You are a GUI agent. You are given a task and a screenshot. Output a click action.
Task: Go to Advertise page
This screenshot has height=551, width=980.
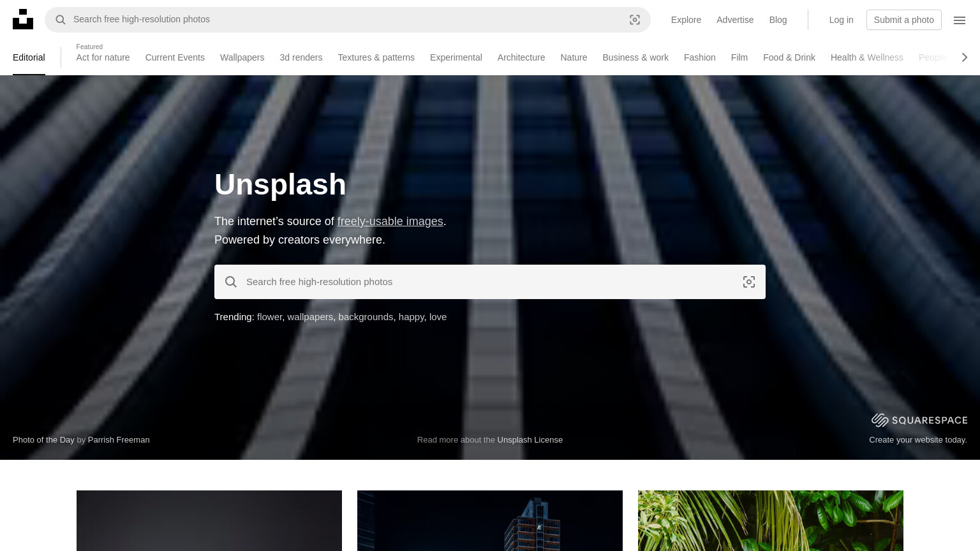click(735, 20)
